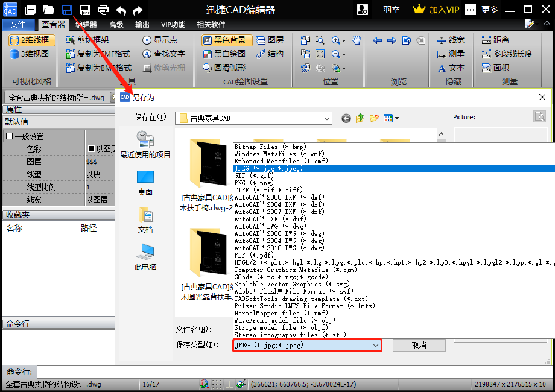Toggle 黑色背景 option
The width and height of the screenshot is (555, 392).
pos(227,40)
